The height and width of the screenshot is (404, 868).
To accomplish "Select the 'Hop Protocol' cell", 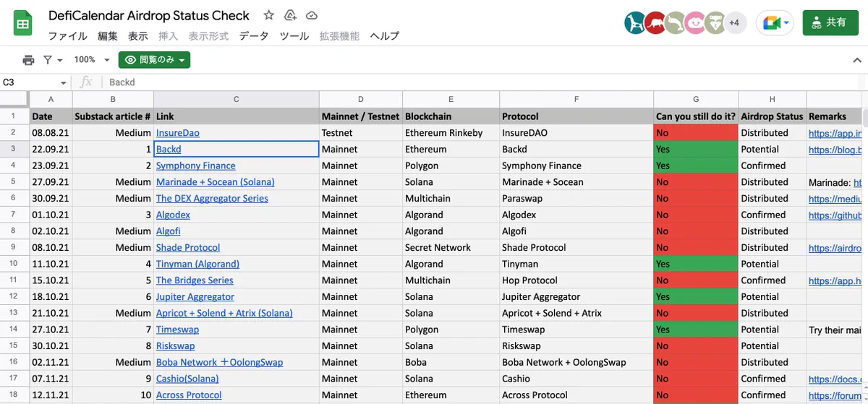I will coord(576,280).
